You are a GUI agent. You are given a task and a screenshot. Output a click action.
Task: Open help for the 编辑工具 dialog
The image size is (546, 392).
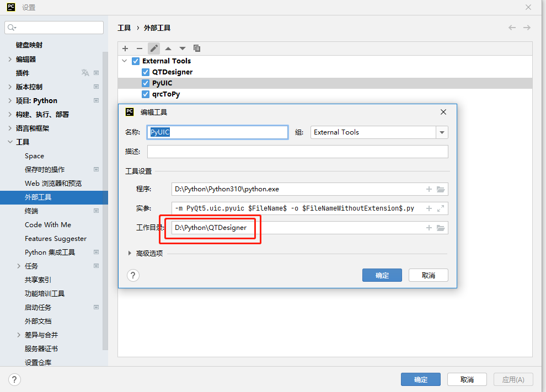tap(133, 275)
